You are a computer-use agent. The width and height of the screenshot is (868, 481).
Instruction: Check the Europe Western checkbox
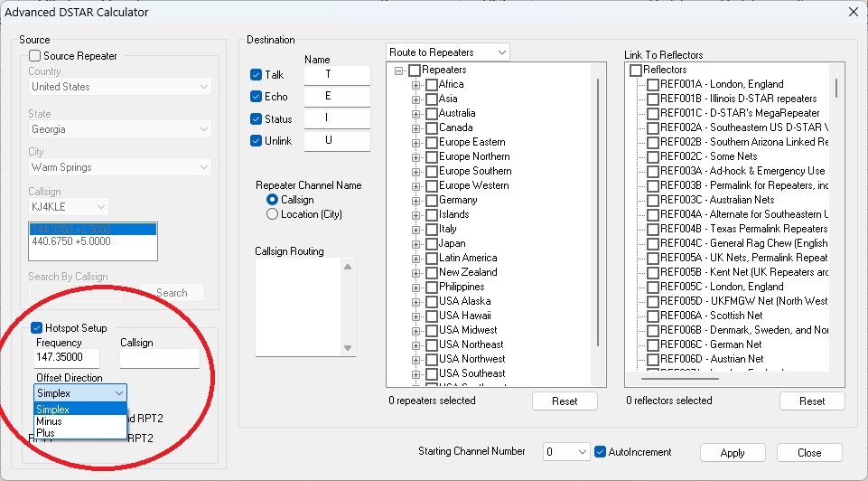pos(432,186)
